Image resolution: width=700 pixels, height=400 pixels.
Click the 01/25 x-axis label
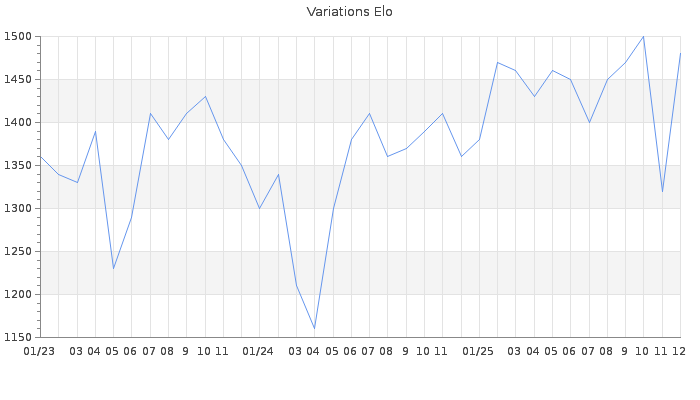tap(479, 351)
